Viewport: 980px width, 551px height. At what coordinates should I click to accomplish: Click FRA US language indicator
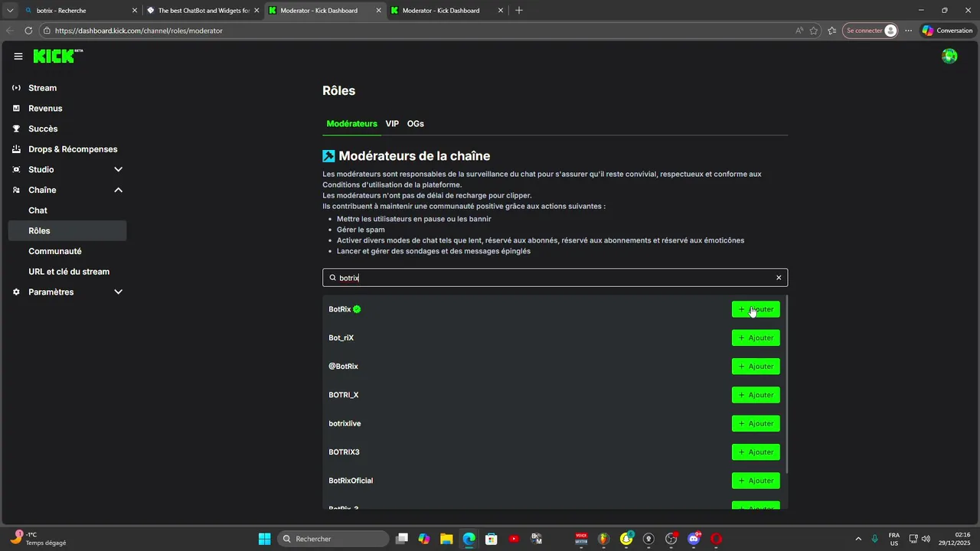click(893, 539)
